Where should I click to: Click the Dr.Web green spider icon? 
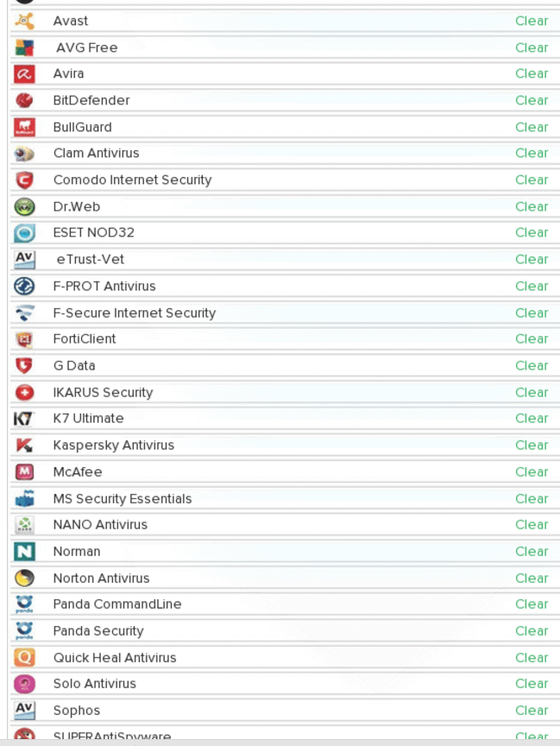(x=24, y=207)
